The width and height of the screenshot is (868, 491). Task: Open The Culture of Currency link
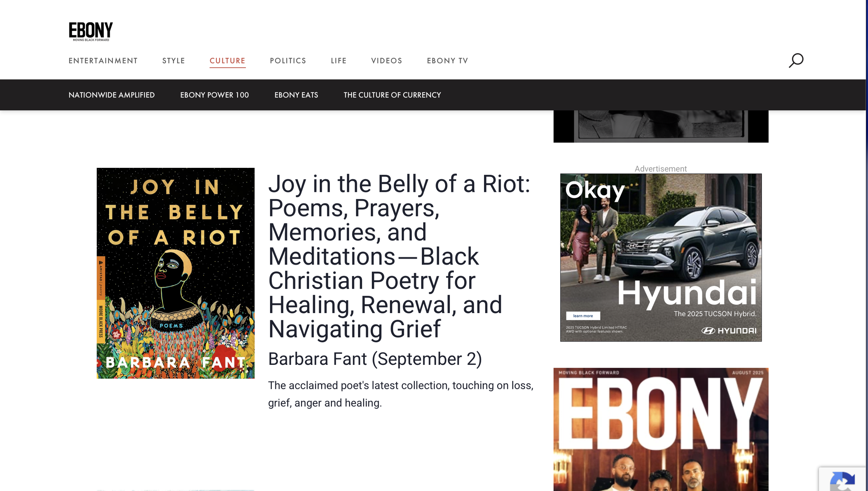coord(392,95)
